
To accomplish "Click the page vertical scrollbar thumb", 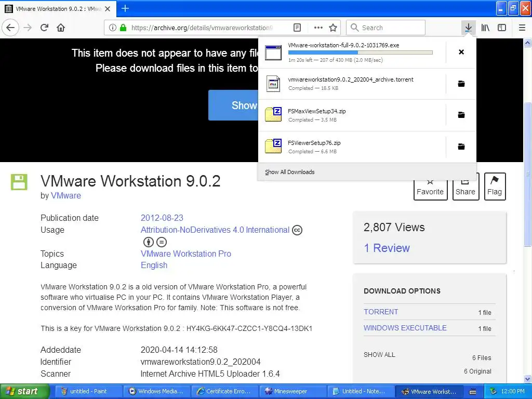I will click(x=528, y=174).
